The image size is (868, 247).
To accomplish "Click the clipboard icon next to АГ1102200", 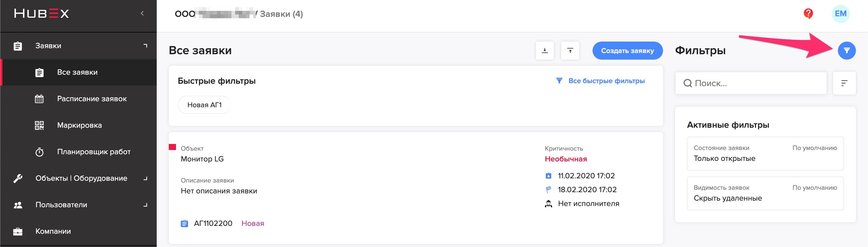I will click(184, 224).
